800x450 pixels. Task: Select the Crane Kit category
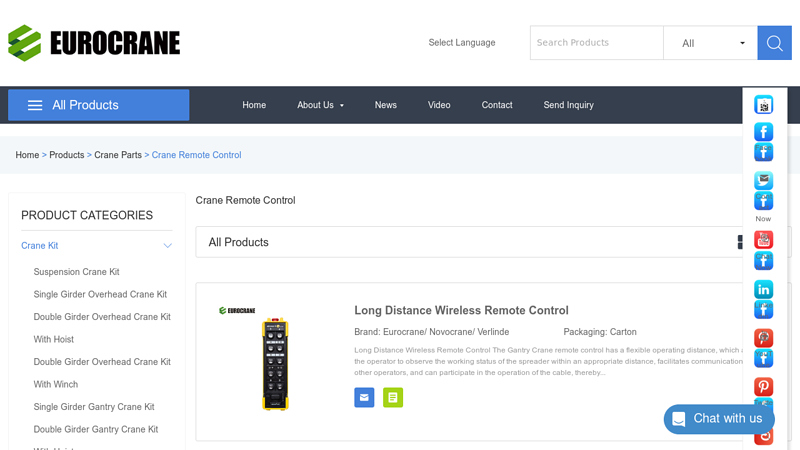pos(40,246)
